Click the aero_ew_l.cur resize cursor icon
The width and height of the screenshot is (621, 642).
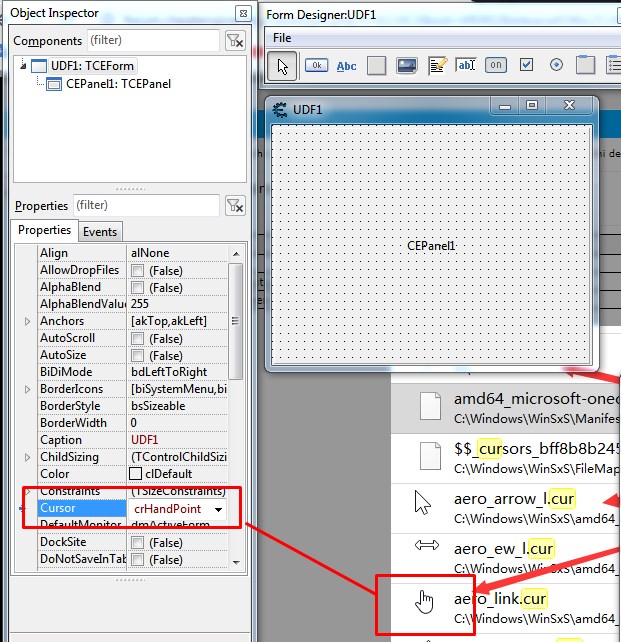pyautogui.click(x=427, y=545)
